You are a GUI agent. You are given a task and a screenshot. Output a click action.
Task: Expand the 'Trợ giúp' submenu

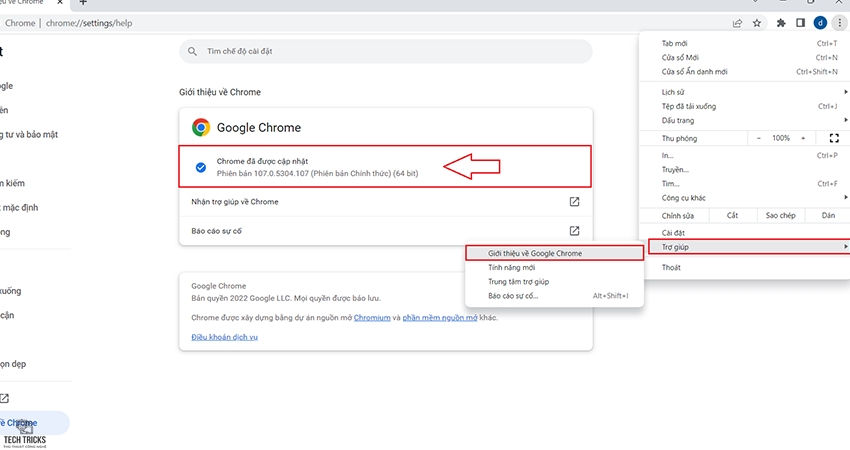click(x=749, y=247)
